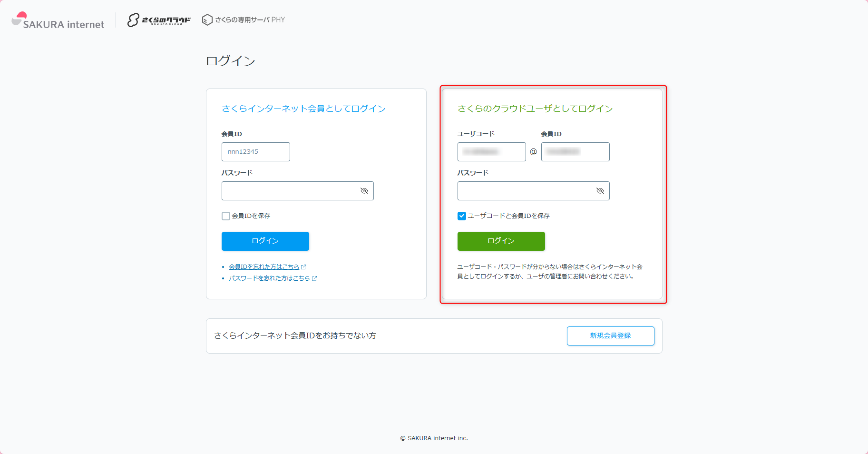
Task: Click the ログイン page title
Action: pos(230,60)
